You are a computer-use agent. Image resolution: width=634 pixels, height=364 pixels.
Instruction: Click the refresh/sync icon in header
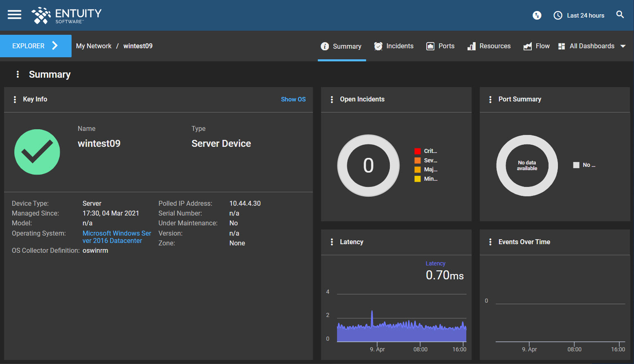[x=537, y=16]
